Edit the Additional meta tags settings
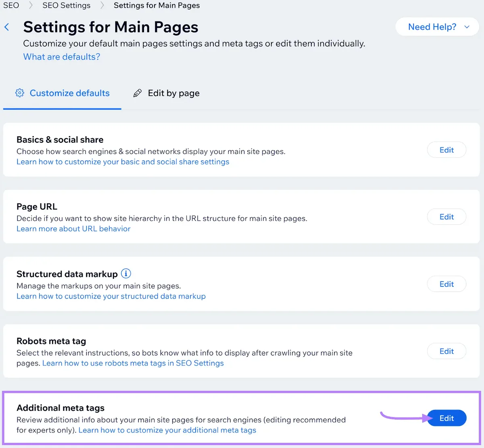484x448 pixels. point(446,418)
